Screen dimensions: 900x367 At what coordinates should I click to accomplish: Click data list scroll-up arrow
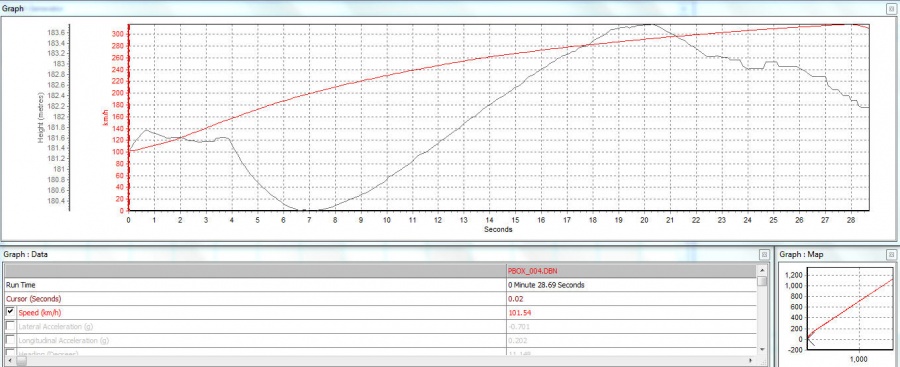coord(762,271)
